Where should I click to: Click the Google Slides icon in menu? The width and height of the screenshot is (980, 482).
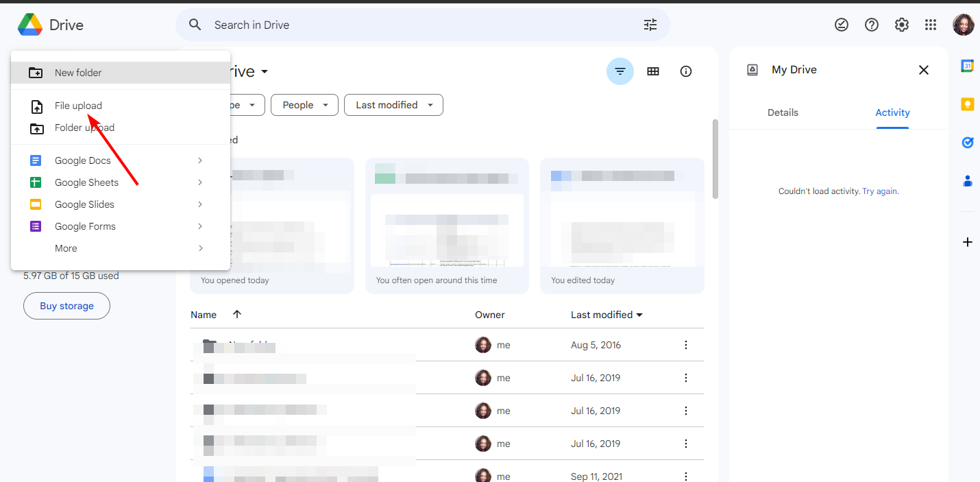36,204
